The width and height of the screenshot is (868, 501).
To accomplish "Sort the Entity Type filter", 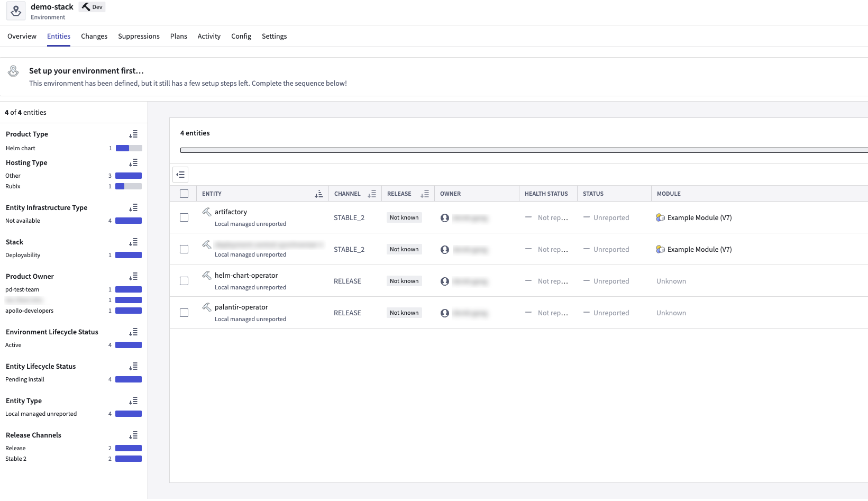I will [x=133, y=401].
